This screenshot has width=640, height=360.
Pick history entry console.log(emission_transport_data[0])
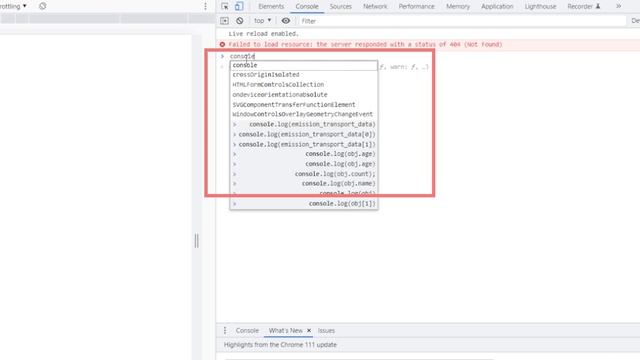pos(304,134)
